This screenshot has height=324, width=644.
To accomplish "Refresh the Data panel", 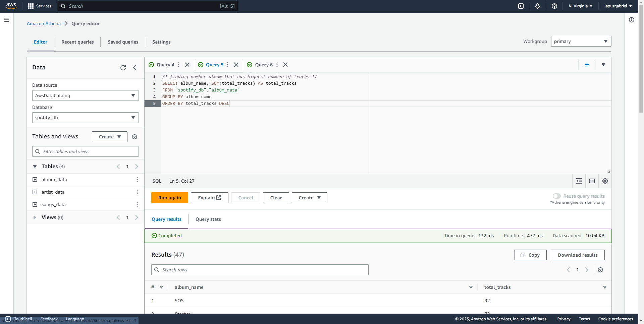I will coord(123,68).
